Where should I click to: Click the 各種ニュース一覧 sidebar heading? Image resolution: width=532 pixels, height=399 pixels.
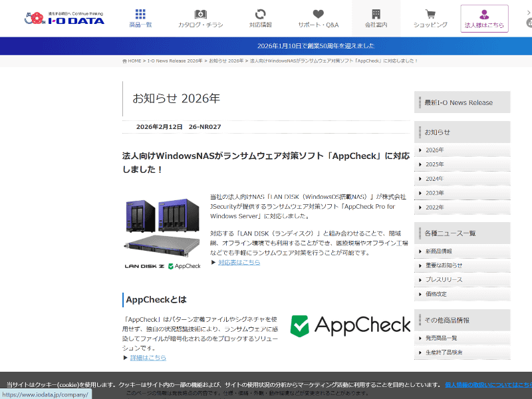462,233
